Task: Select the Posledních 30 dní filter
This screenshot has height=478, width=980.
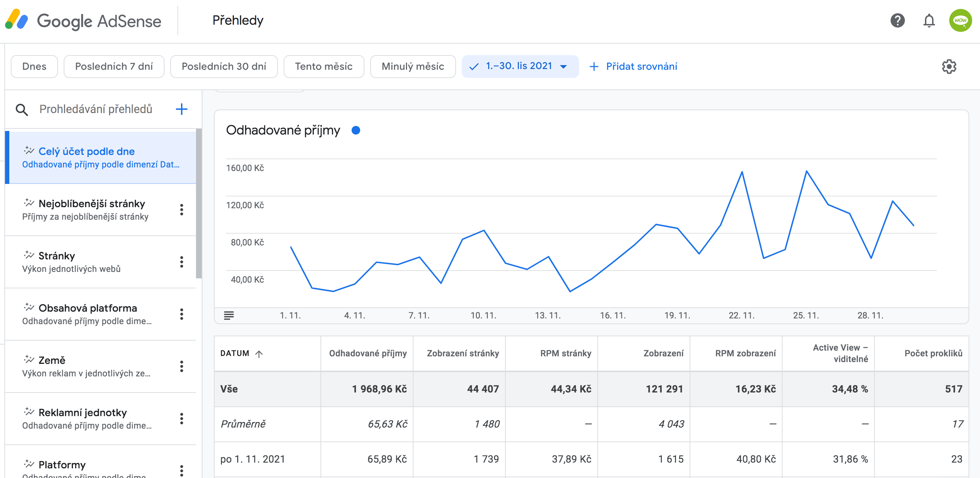Action: [x=224, y=67]
